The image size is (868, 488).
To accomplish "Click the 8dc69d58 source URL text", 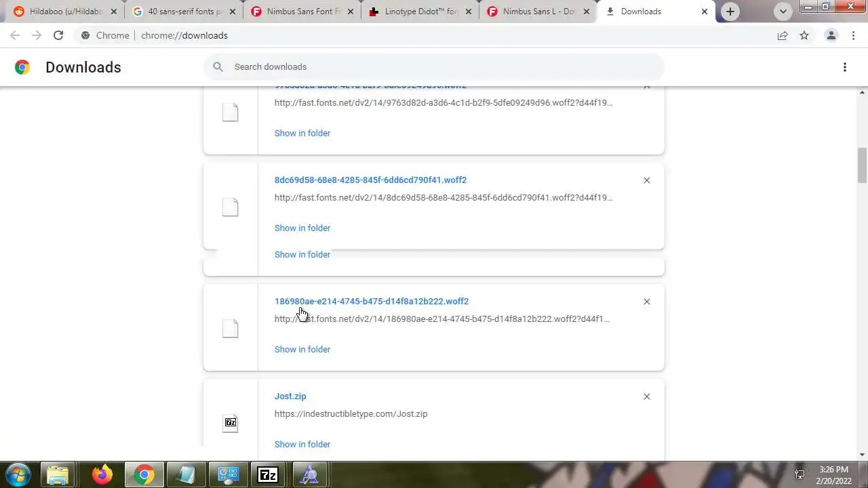I will pos(443,198).
